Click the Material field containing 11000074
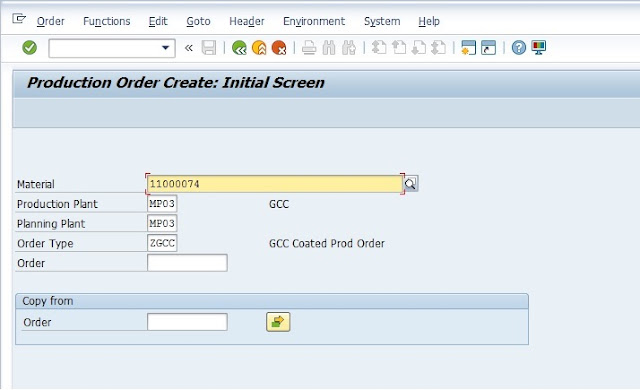The width and height of the screenshot is (640, 390). point(275,184)
